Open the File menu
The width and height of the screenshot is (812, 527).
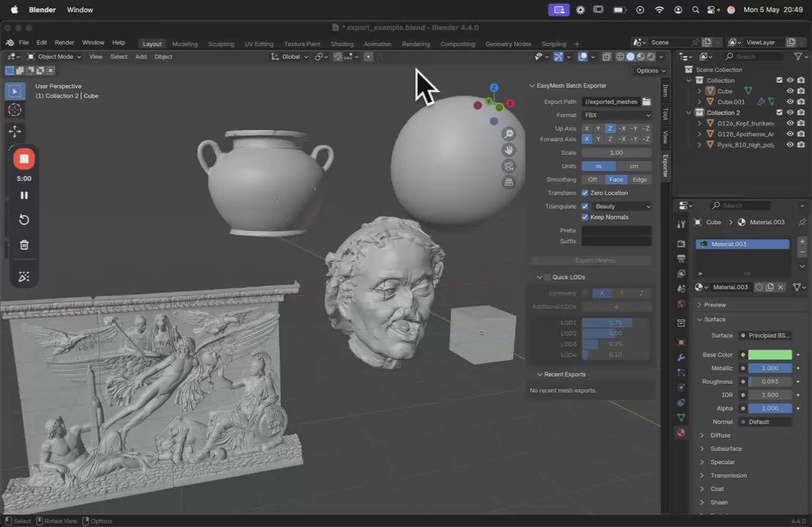pos(24,42)
